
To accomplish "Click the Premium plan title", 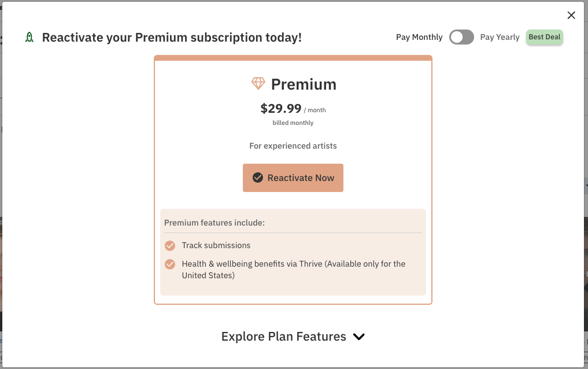I will pyautogui.click(x=304, y=84).
